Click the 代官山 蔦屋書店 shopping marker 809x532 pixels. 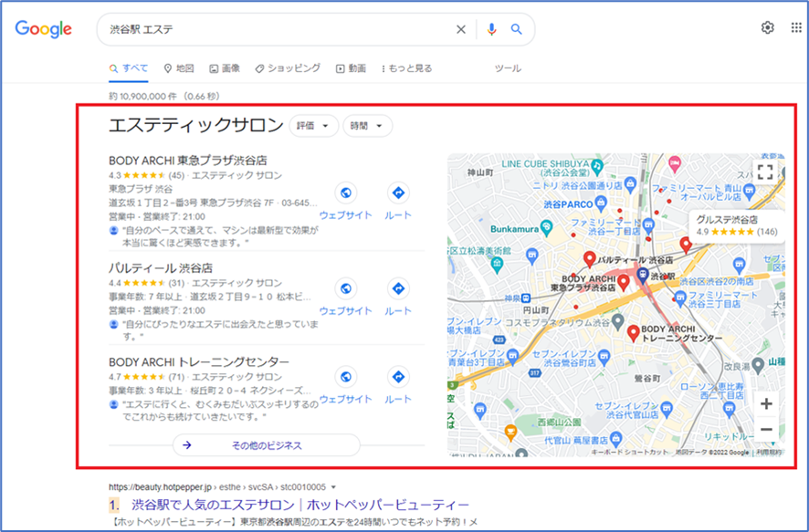tap(615, 439)
